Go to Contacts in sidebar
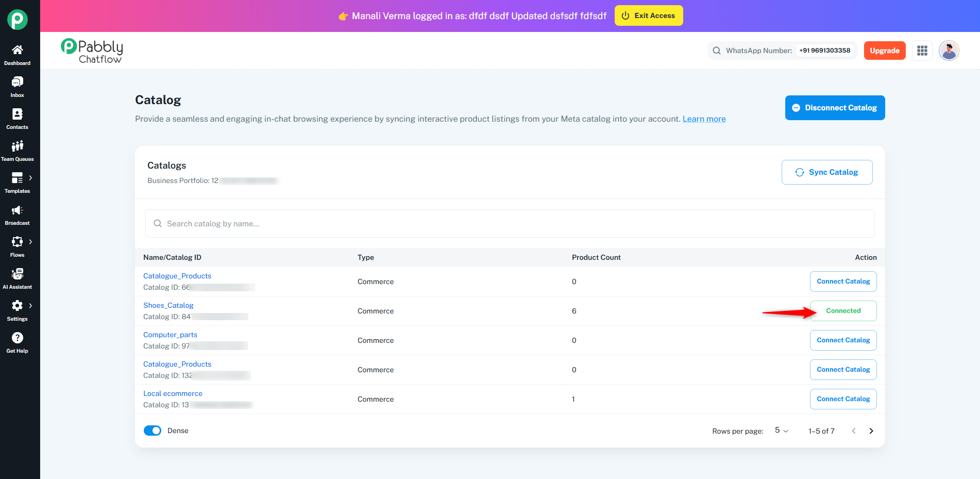This screenshot has height=479, width=980. tap(18, 114)
